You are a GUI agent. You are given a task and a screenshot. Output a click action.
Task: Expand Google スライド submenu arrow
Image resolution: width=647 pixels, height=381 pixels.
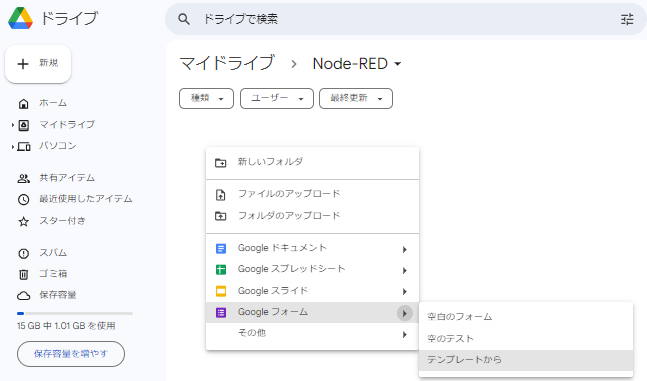(x=405, y=291)
